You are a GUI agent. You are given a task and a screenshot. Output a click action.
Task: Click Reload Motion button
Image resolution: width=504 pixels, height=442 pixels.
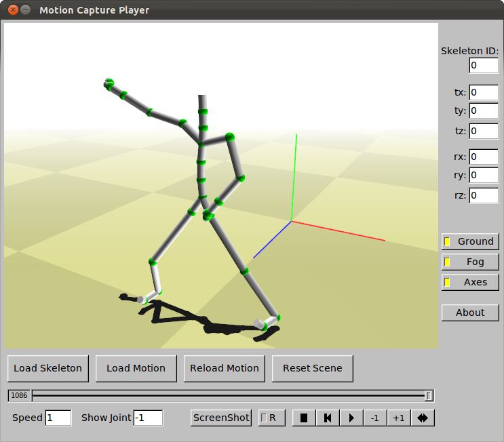pyautogui.click(x=225, y=368)
